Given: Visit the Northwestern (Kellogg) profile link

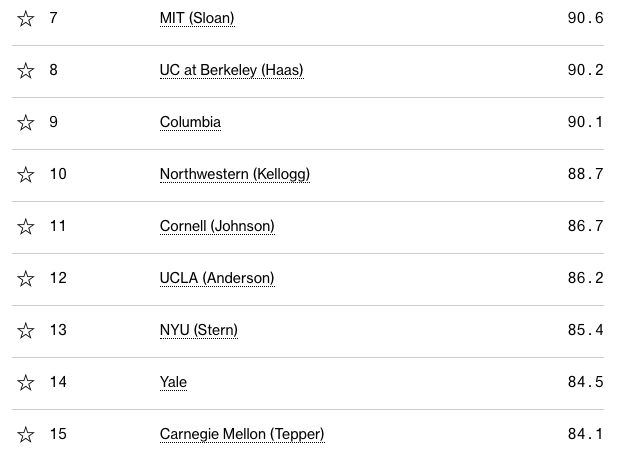Looking at the screenshot, I should pyautogui.click(x=235, y=174).
